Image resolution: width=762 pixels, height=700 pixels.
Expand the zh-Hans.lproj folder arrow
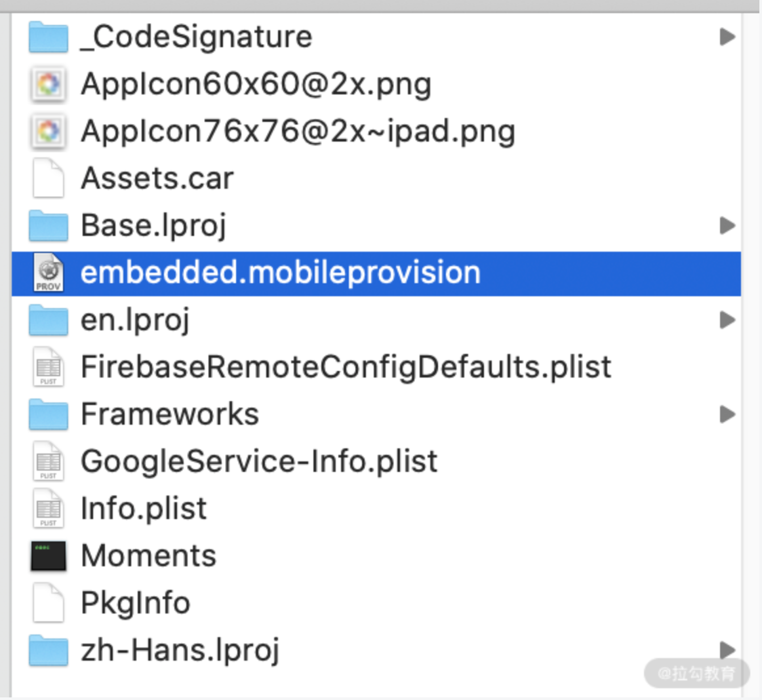[727, 650]
